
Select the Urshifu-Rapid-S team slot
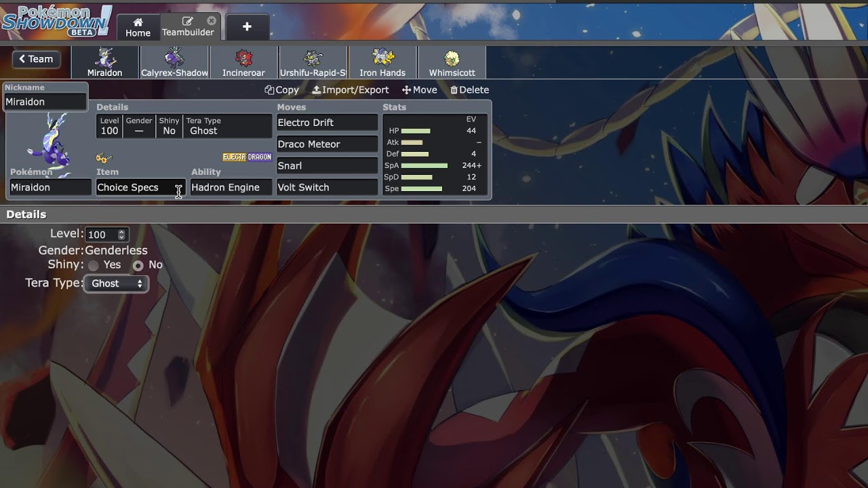click(313, 62)
